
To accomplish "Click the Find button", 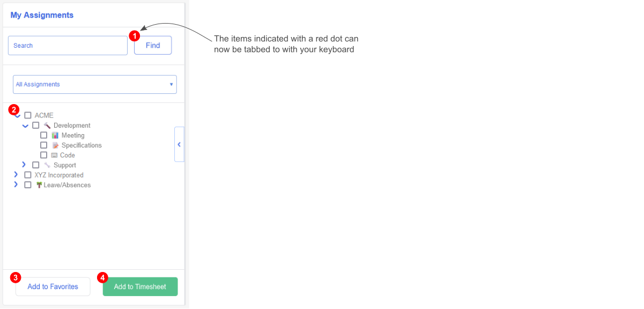I will pos(153,46).
